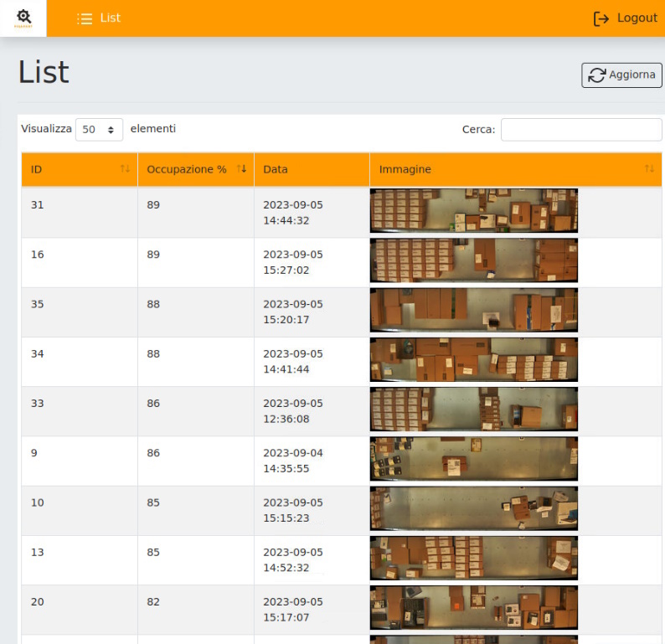Viewport: 665px width, 644px height.
Task: Sort by Occupazione % column arrows
Action: 241,168
